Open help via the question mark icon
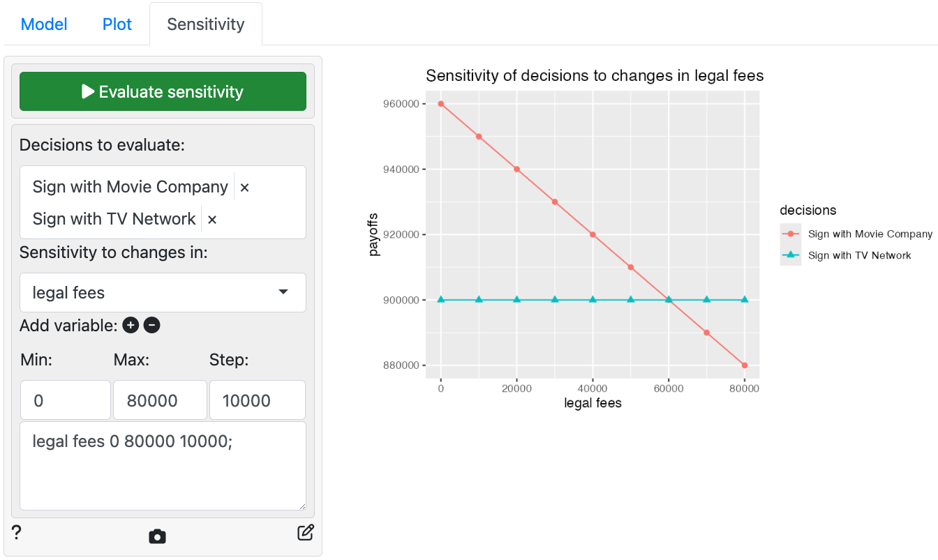The width and height of the screenshot is (938, 560). point(17,533)
